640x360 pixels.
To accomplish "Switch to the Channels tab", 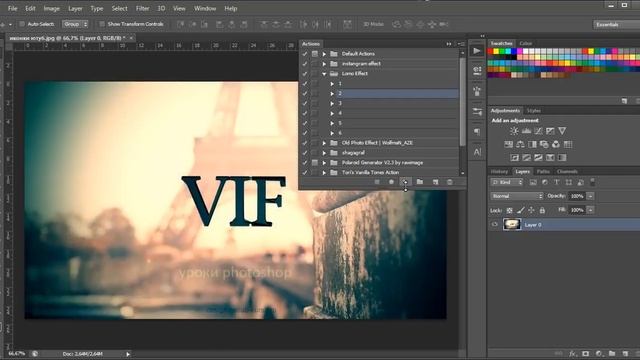I will (567, 171).
